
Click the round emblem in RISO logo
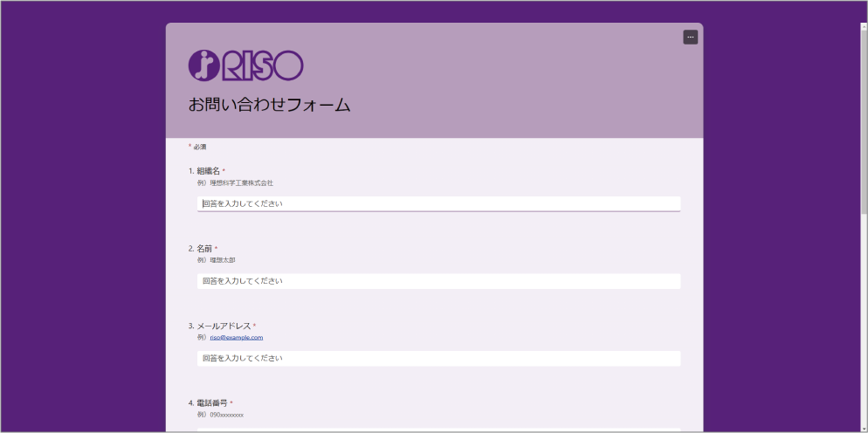[x=203, y=65]
